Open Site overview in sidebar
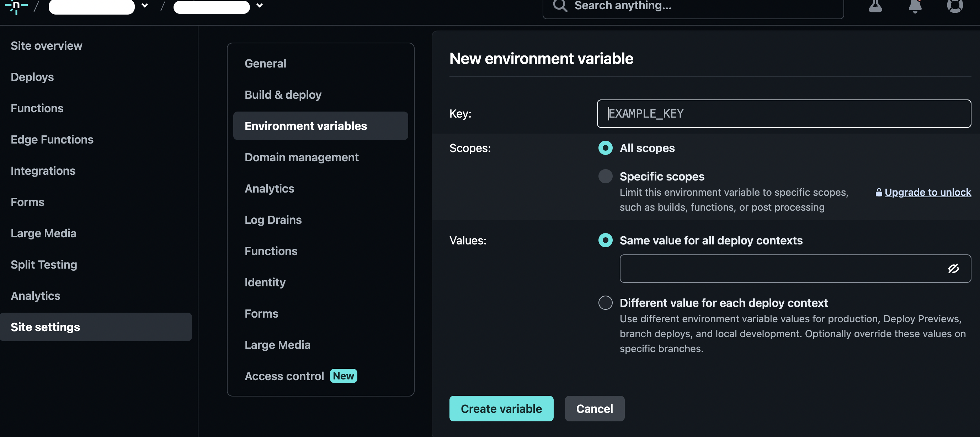The width and height of the screenshot is (980, 437). [x=47, y=45]
